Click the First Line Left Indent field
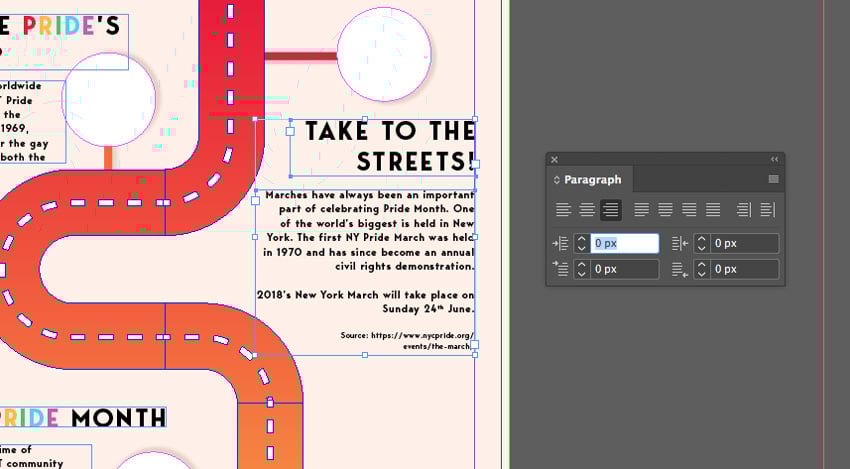The width and height of the screenshot is (850, 469). pyautogui.click(x=624, y=269)
